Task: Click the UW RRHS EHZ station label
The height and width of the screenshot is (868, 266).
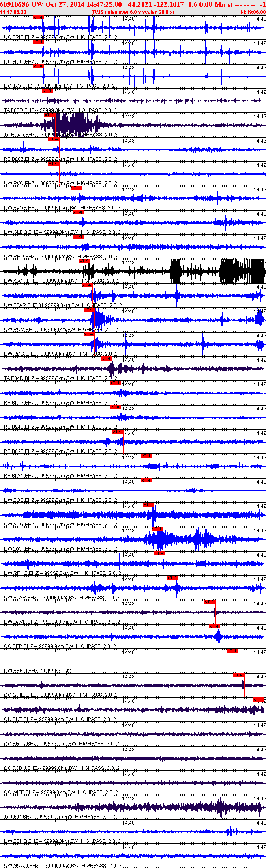Action: coord(21,573)
